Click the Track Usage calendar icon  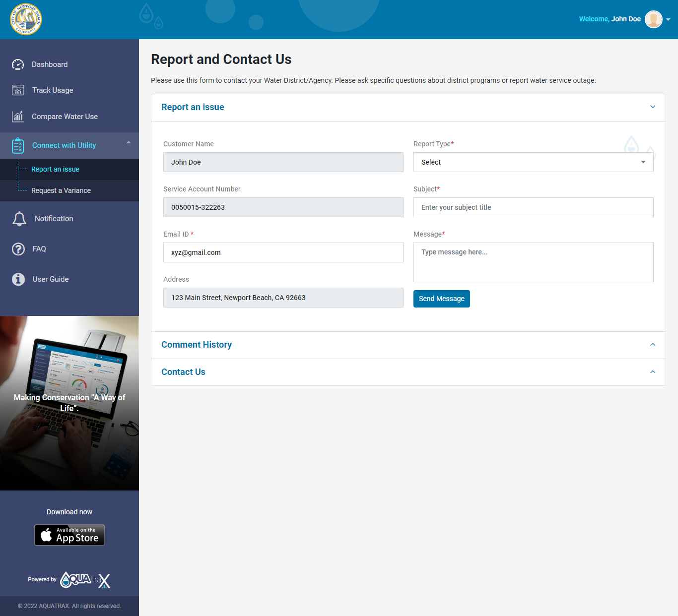[18, 90]
